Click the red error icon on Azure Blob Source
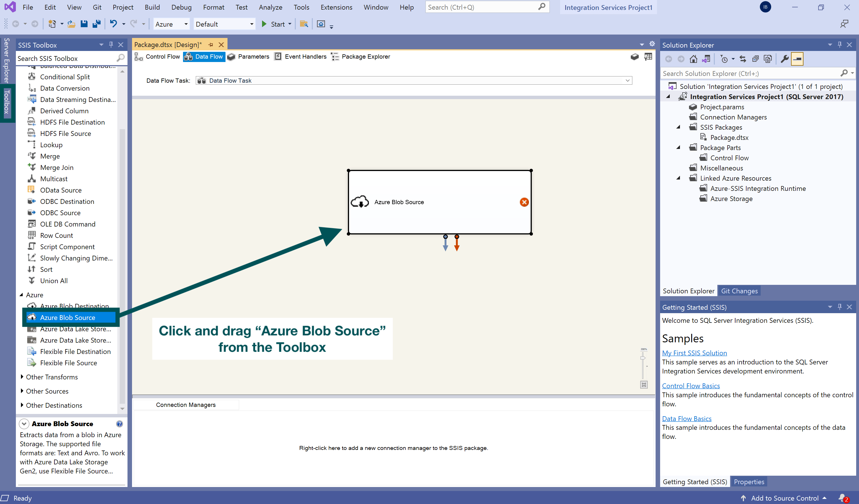Image resolution: width=859 pixels, height=504 pixels. tap(524, 202)
